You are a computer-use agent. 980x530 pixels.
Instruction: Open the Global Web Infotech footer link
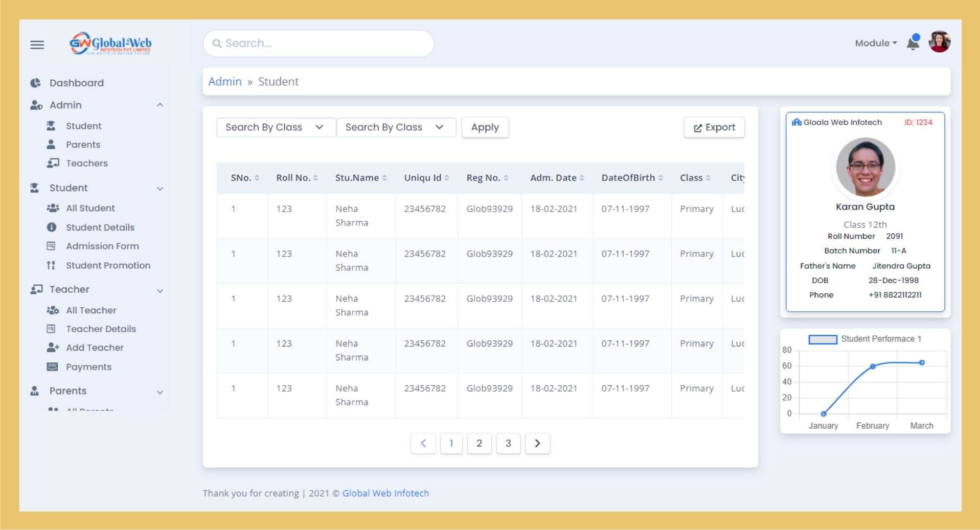click(x=385, y=493)
